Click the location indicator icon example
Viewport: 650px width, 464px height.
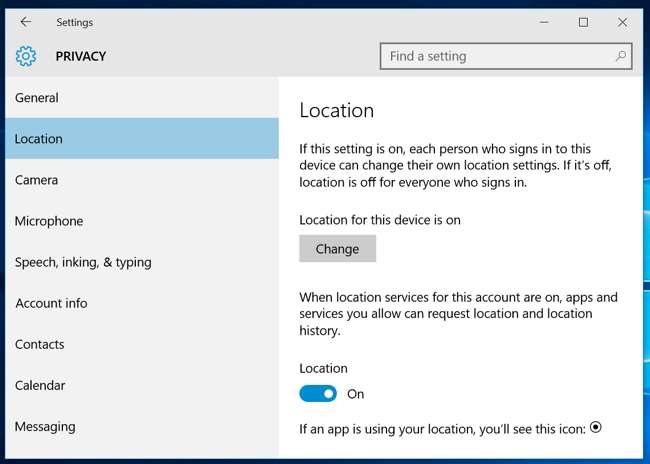(x=596, y=427)
